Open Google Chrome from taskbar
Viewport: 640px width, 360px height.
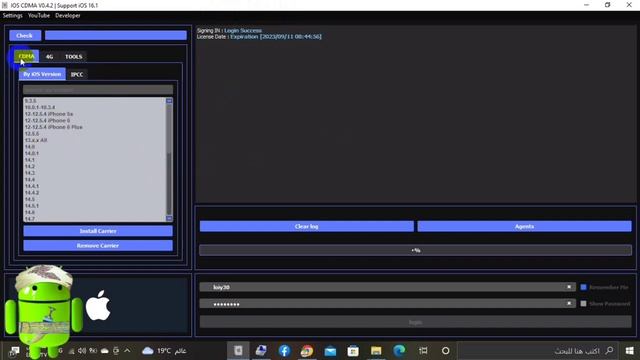(307, 351)
